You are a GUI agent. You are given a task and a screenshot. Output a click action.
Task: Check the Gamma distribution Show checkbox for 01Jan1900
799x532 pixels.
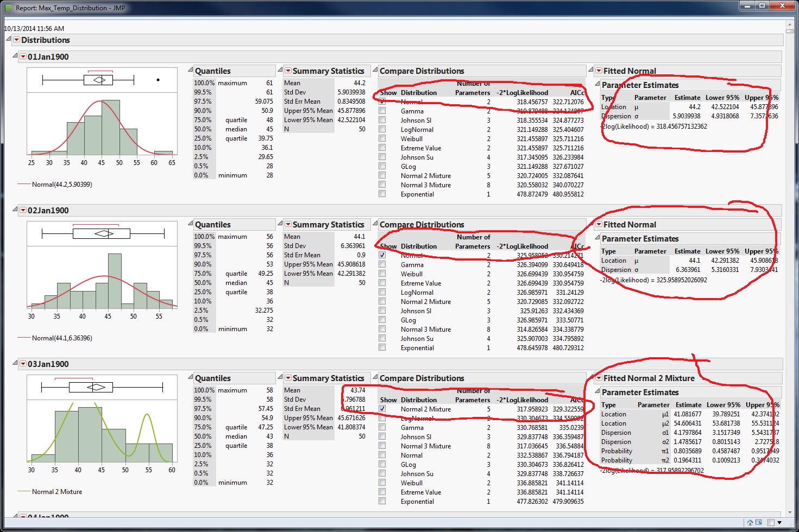382,111
